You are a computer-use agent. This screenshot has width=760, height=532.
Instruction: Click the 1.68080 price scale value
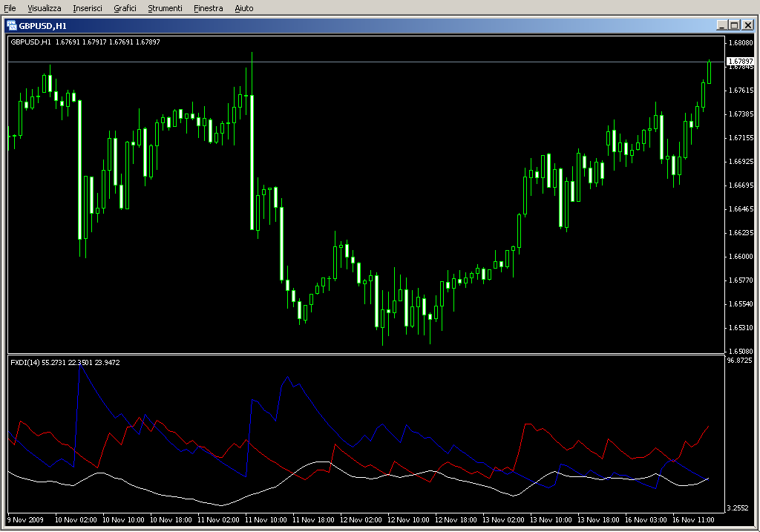click(x=741, y=42)
